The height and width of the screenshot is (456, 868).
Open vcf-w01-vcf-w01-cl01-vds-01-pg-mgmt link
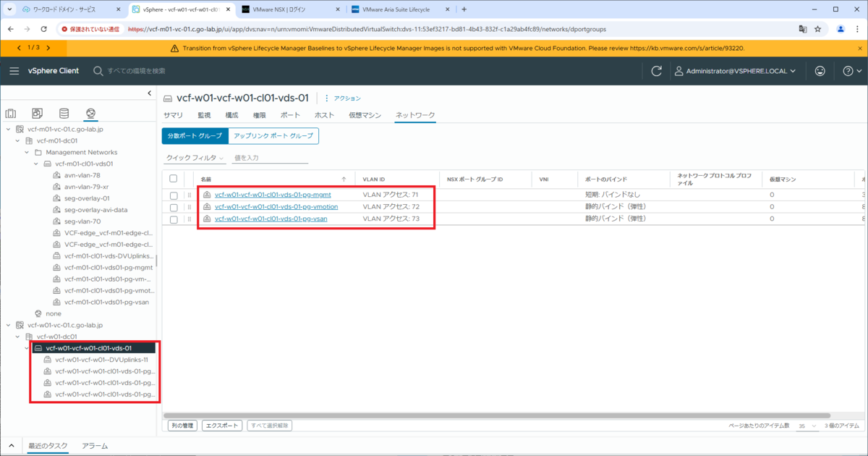point(273,195)
